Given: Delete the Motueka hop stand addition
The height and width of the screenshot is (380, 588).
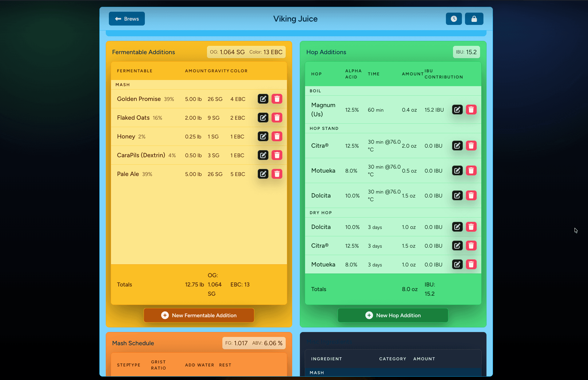Looking at the screenshot, I should [471, 170].
